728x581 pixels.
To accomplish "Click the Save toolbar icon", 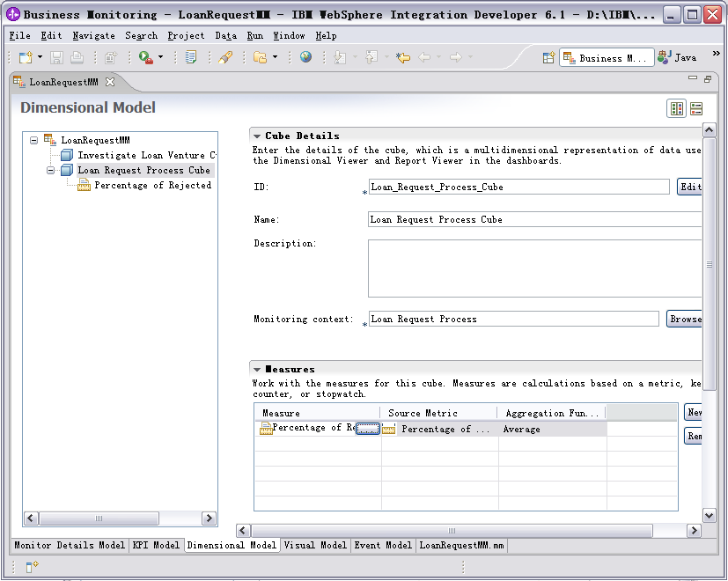I will [x=56, y=57].
